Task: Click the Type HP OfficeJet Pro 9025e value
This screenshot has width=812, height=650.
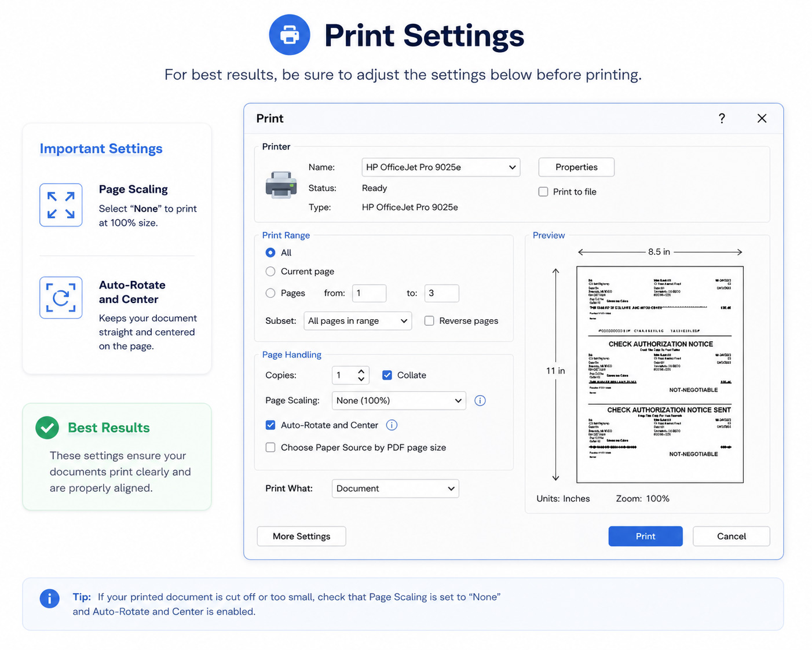Action: (x=410, y=207)
